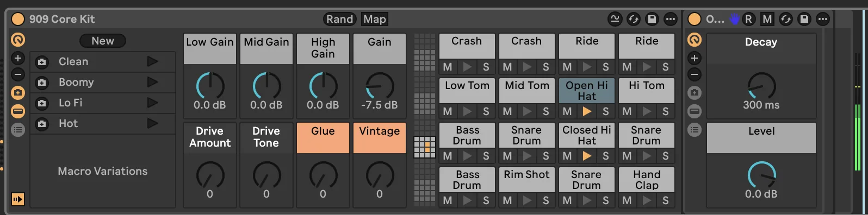This screenshot has height=215, width=868.
Task: Toggle the orange chain list icon in 909 Core Kit sidebar
Action: (x=18, y=111)
